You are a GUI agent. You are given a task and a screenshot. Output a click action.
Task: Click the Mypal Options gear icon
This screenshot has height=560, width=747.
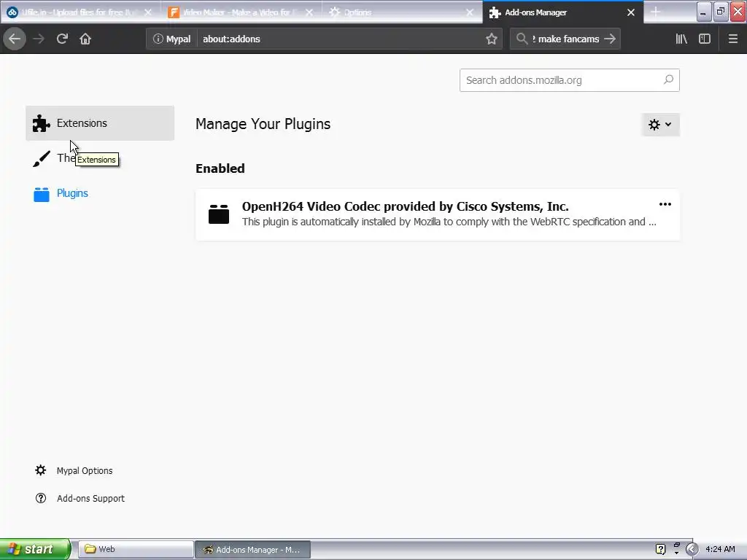point(41,470)
